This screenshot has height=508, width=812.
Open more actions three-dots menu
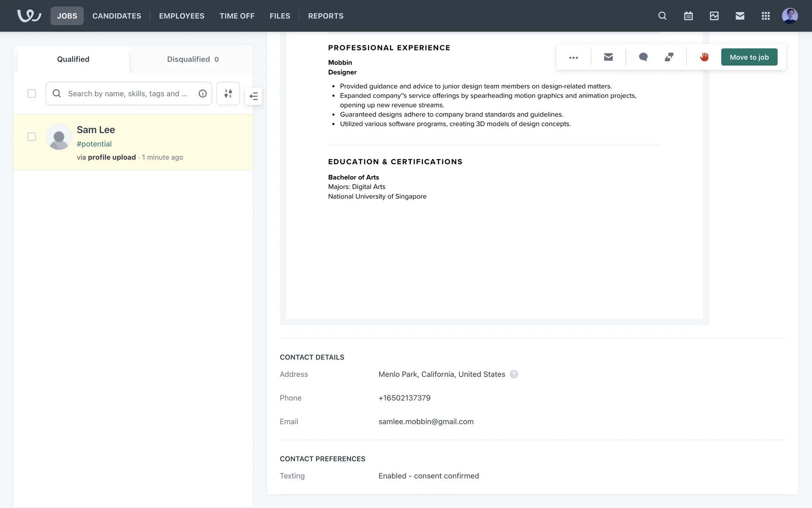click(x=573, y=57)
